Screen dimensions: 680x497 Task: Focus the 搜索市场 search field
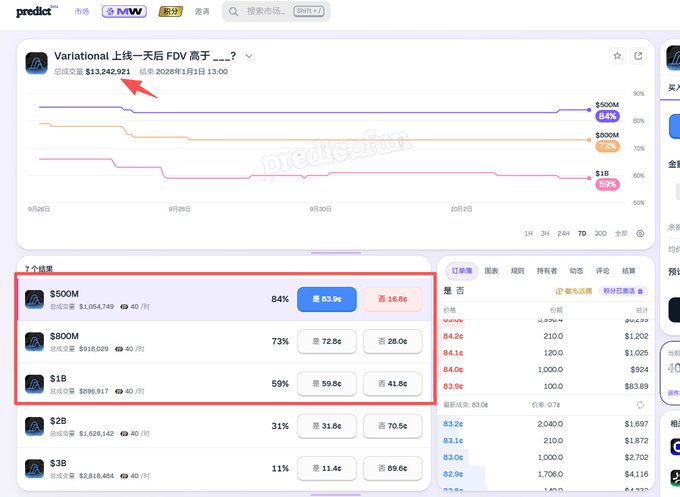coord(276,11)
